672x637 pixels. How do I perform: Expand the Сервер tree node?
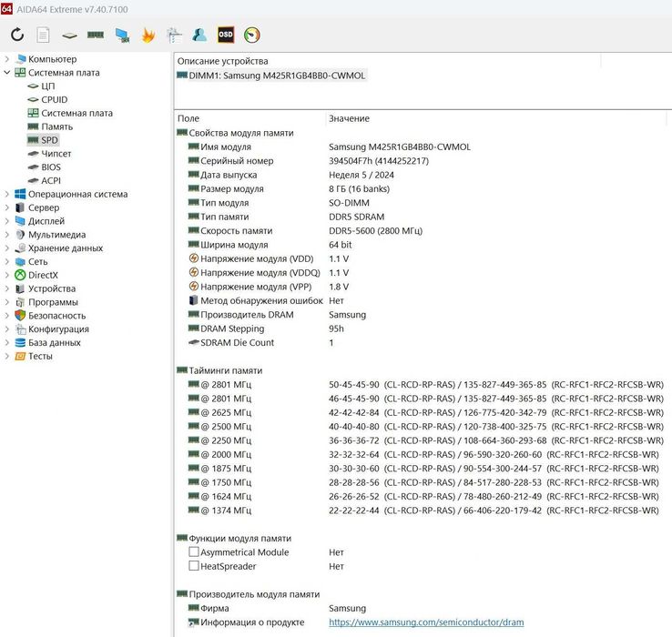tap(7, 207)
